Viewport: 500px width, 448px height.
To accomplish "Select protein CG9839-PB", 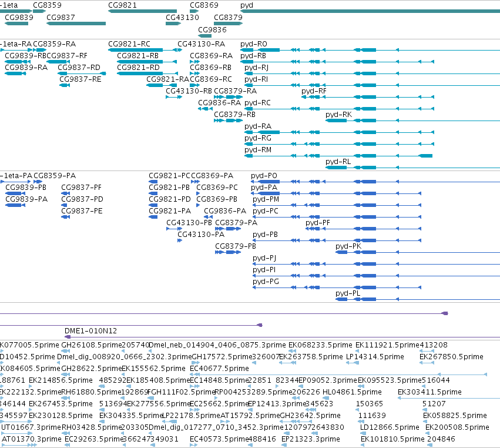I will coord(26,188).
